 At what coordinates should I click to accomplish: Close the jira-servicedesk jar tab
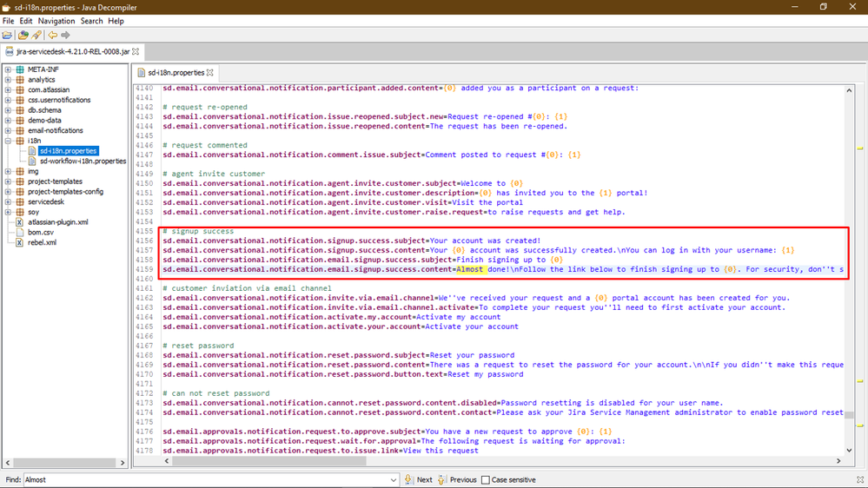coord(136,52)
